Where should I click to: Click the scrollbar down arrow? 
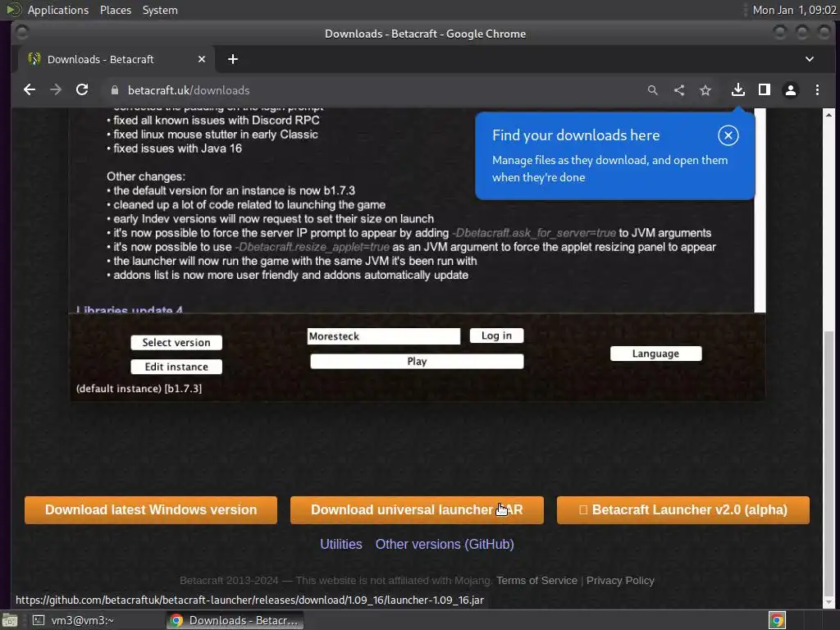pyautogui.click(x=829, y=603)
